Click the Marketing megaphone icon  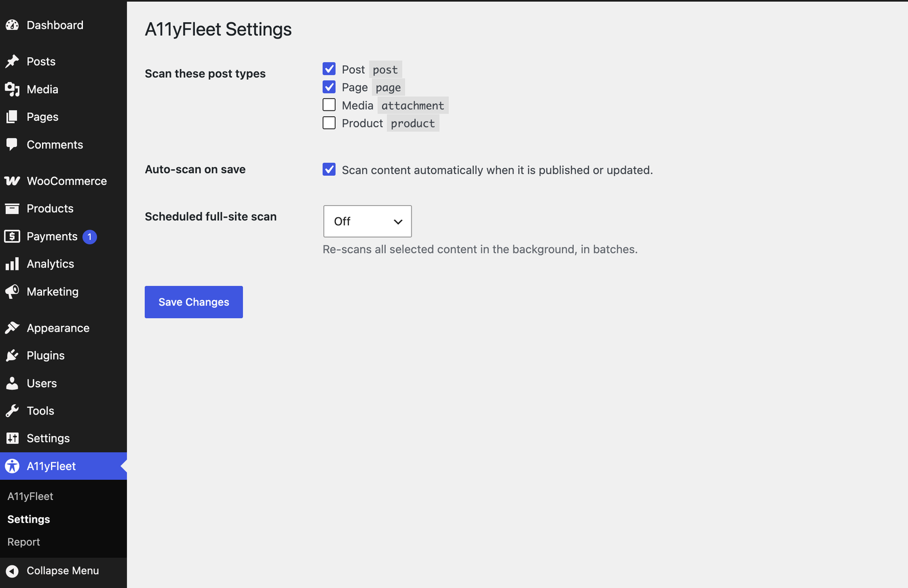pyautogui.click(x=12, y=291)
